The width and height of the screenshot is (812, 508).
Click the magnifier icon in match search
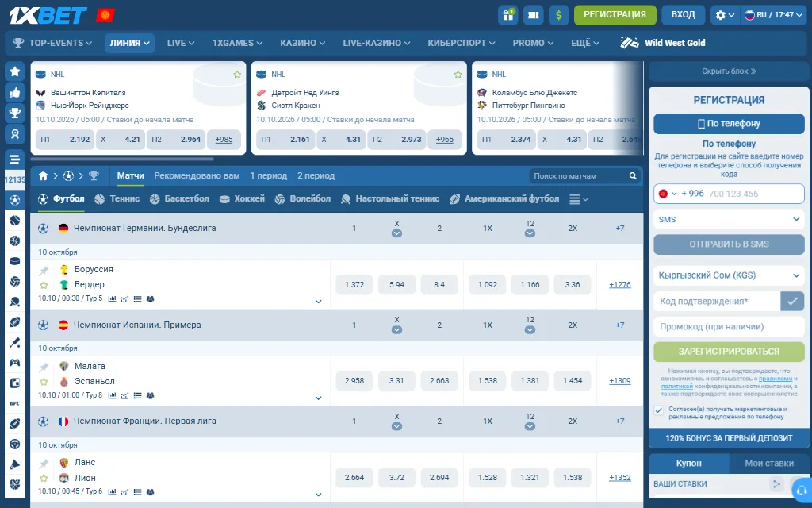(633, 176)
